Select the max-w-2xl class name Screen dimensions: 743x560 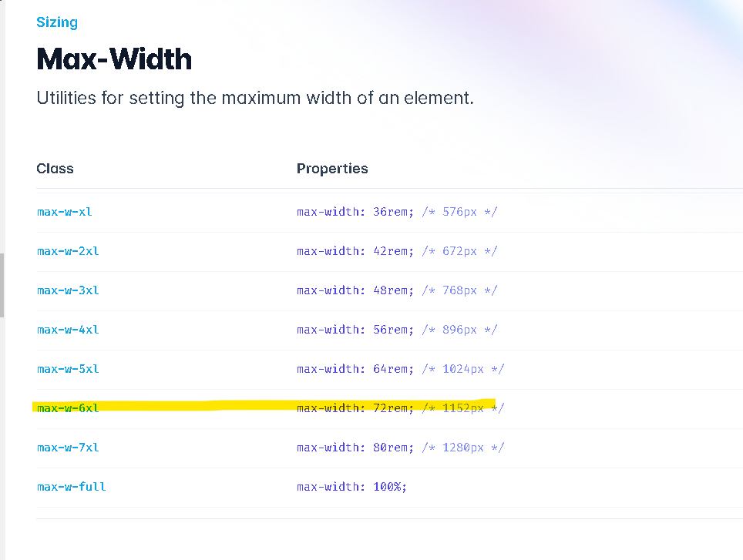(68, 251)
